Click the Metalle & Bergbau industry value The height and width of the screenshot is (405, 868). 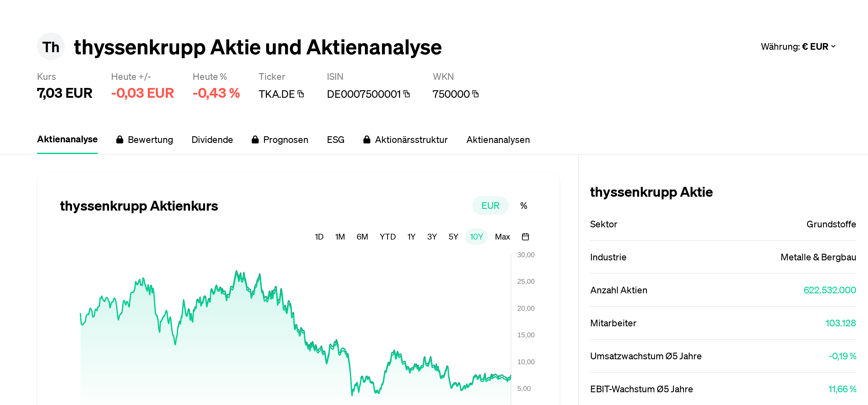point(818,257)
